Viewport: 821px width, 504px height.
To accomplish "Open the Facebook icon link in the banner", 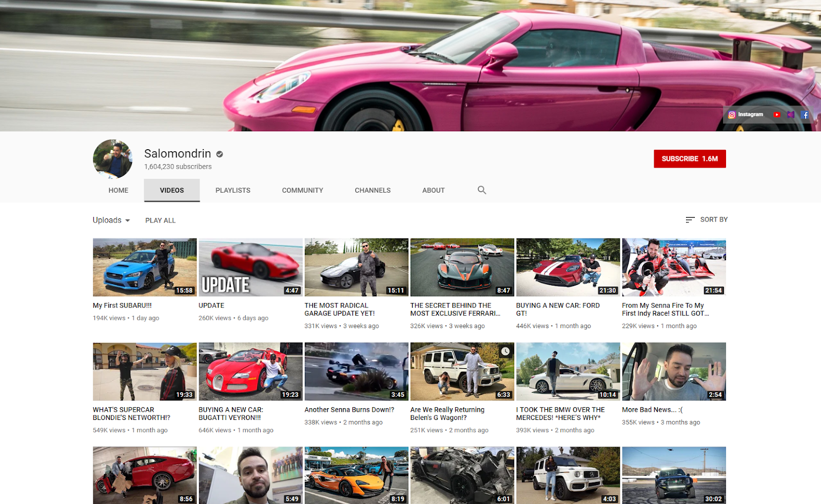I will (805, 115).
